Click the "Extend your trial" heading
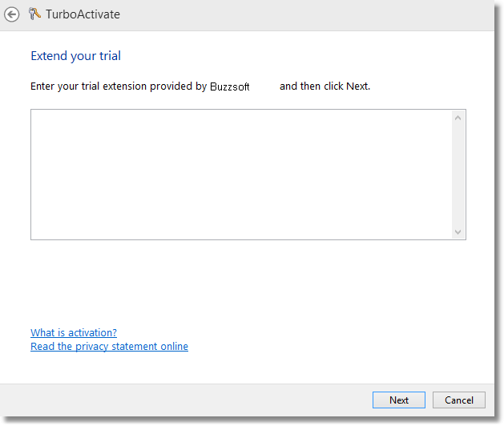The width and height of the screenshot is (504, 426). click(x=75, y=56)
